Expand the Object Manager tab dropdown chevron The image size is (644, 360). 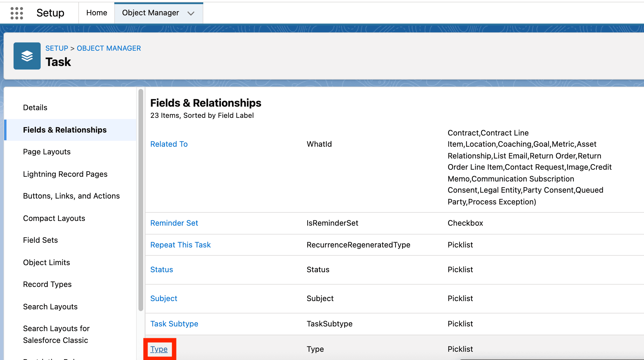191,13
